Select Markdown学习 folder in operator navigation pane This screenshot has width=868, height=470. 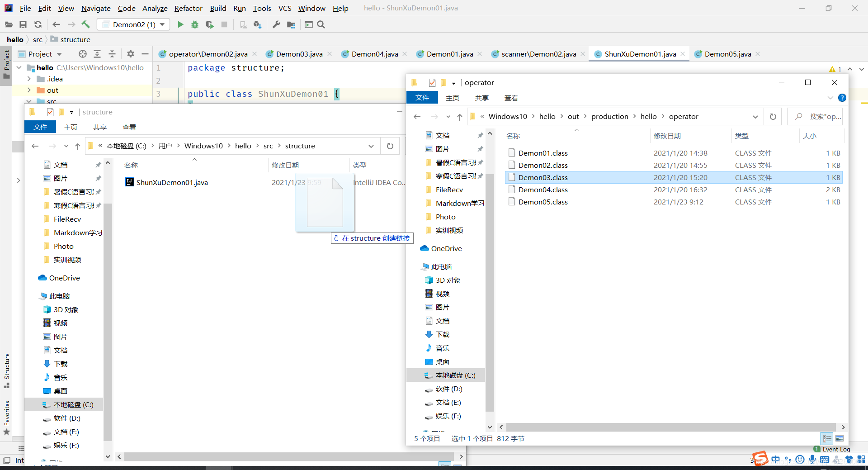[x=460, y=203]
